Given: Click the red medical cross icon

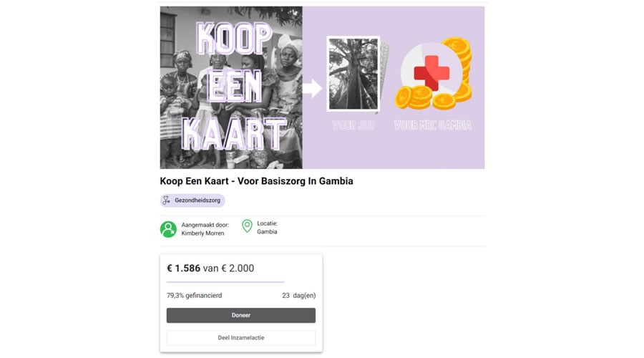Looking at the screenshot, I should pos(432,72).
